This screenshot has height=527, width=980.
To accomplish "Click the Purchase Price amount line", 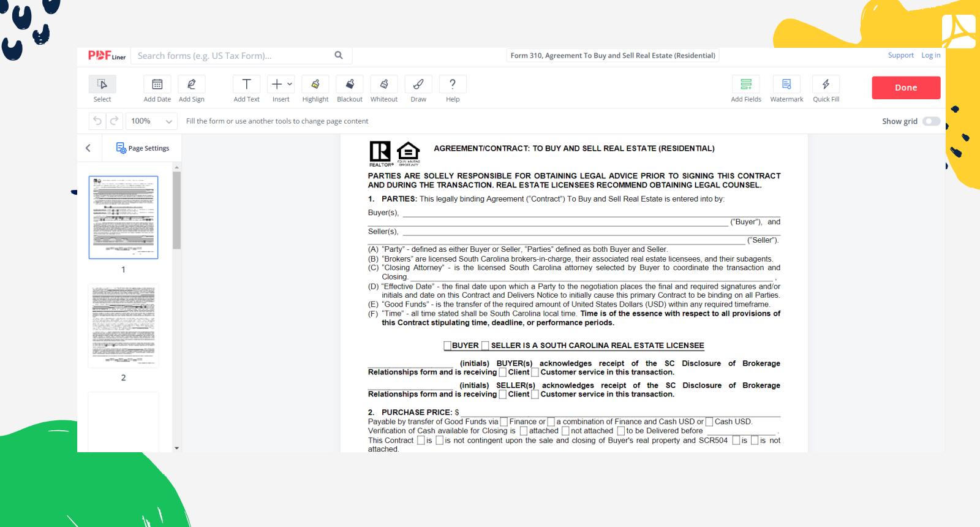I will click(621, 412).
